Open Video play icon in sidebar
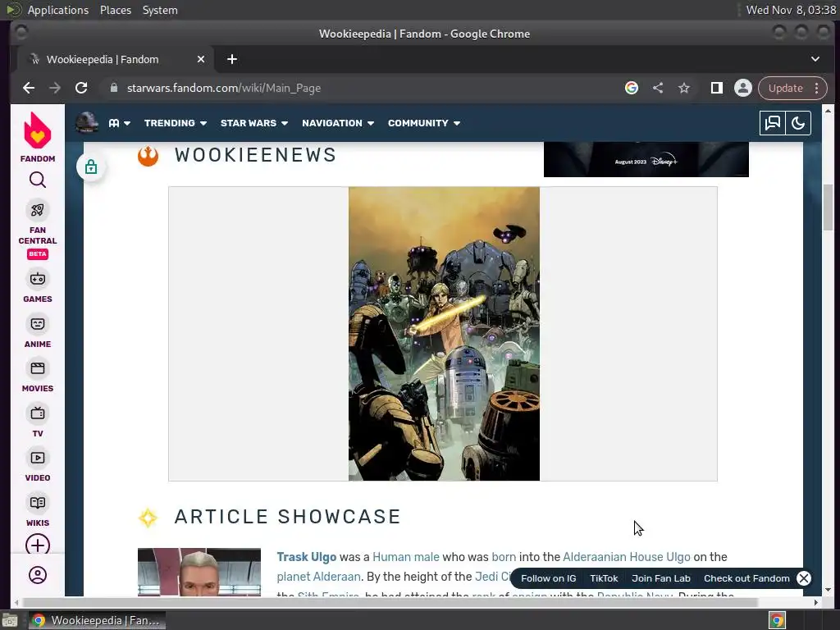Viewport: 840px width, 630px height. click(38, 458)
